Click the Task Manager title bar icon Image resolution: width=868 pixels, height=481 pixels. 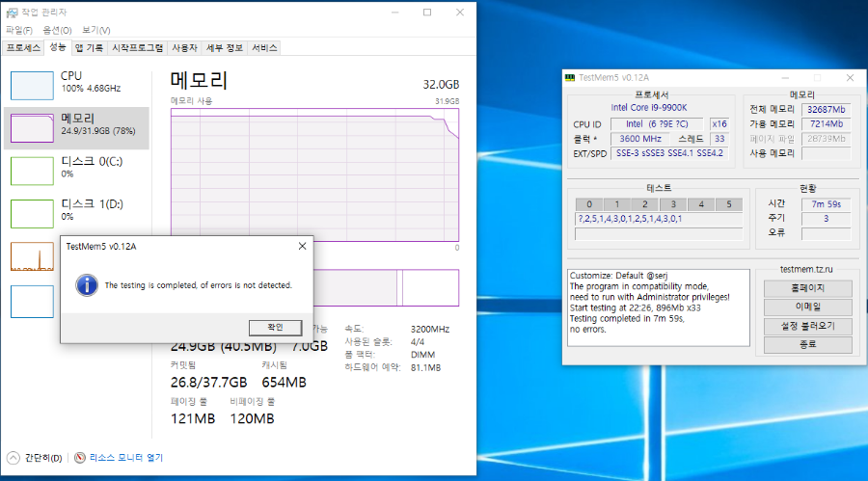11,12
